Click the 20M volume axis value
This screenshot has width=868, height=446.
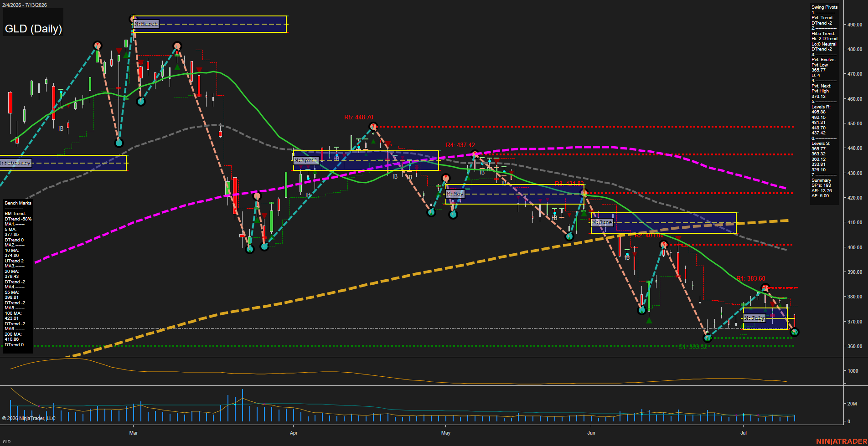click(x=852, y=404)
